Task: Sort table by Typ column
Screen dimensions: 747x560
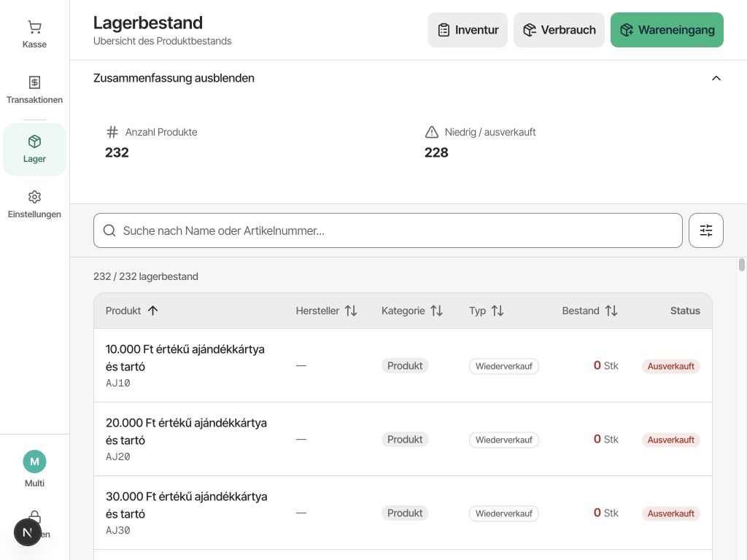Action: click(x=487, y=311)
